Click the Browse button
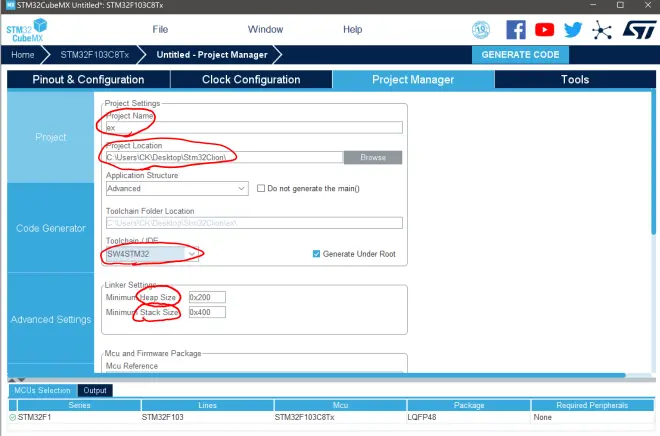The height and width of the screenshot is (436, 660). 373,157
